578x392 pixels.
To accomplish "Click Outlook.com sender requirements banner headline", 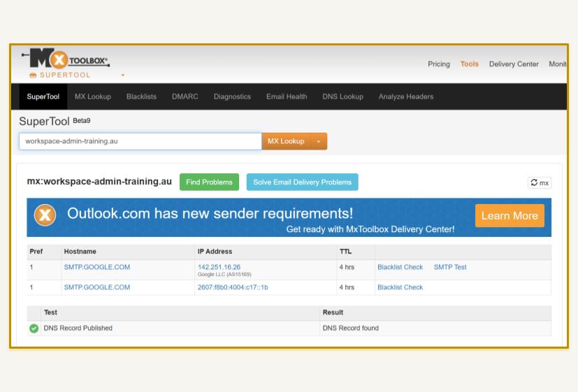I will 210,213.
